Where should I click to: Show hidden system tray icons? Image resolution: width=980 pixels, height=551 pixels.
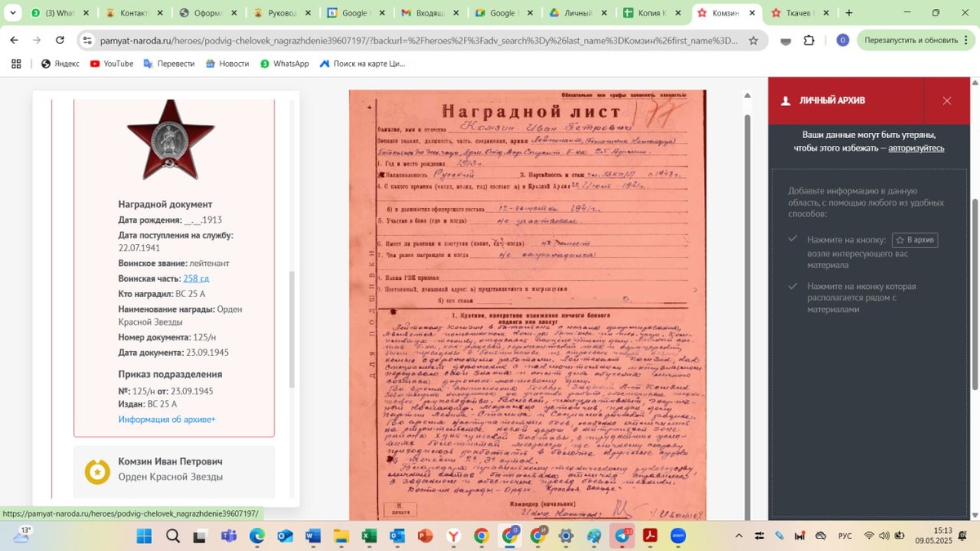coord(739,536)
